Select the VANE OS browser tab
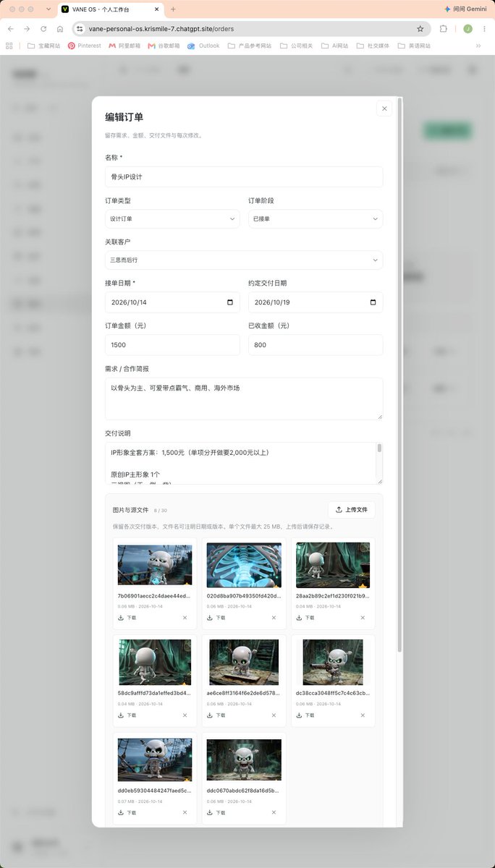 [110, 9]
